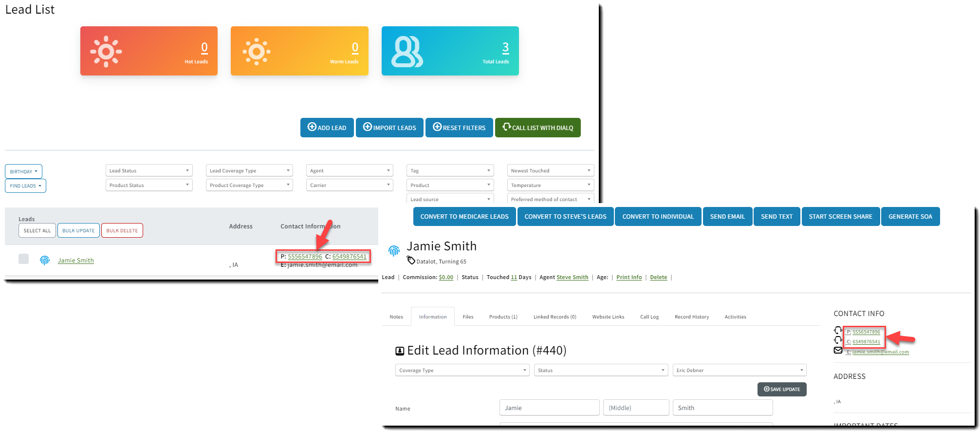Open the Product filter dropdown
The image size is (980, 431).
[x=450, y=185]
